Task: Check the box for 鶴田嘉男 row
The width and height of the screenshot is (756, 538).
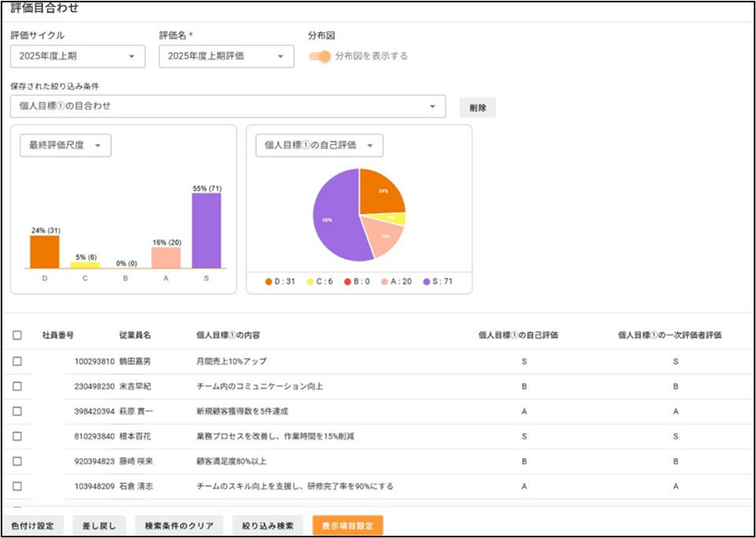Action: pyautogui.click(x=17, y=361)
